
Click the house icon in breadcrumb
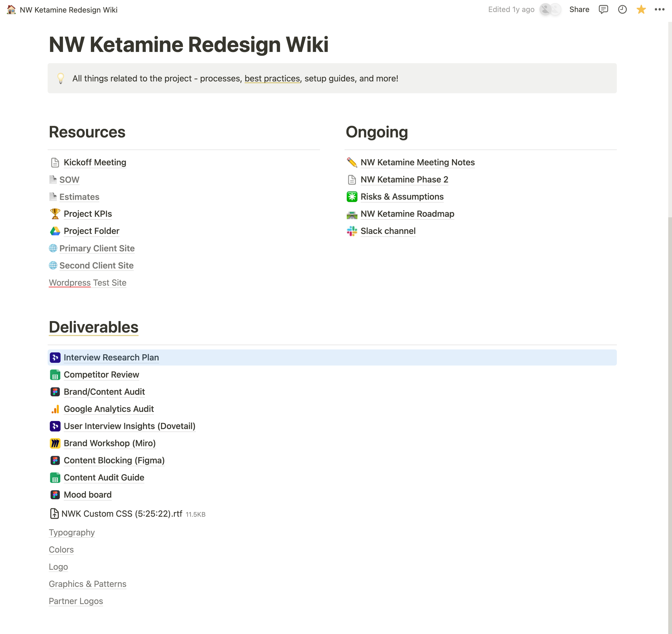(11, 9)
